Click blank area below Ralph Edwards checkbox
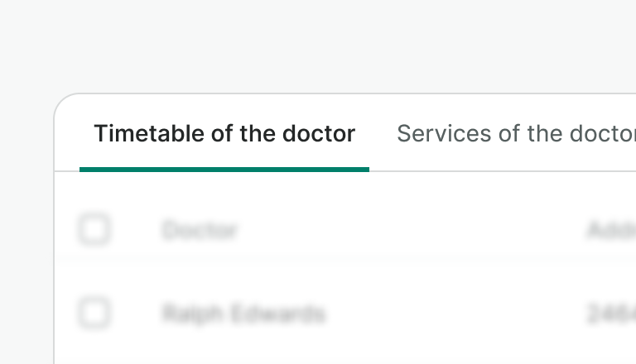 [94, 349]
